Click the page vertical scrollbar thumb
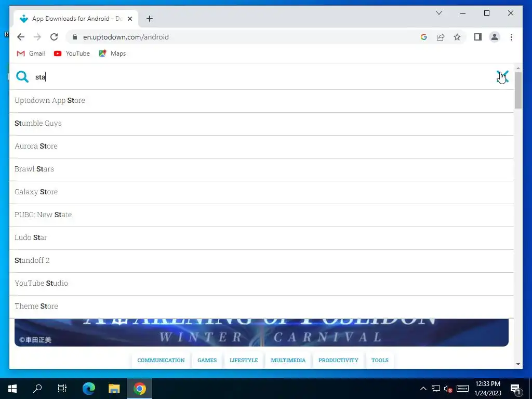This screenshot has width=532, height=399. click(518, 90)
